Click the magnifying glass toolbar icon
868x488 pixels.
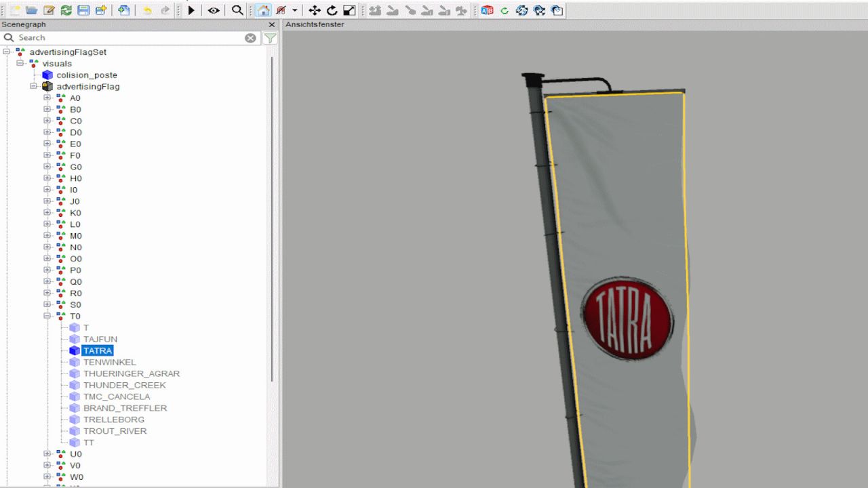pos(237,10)
